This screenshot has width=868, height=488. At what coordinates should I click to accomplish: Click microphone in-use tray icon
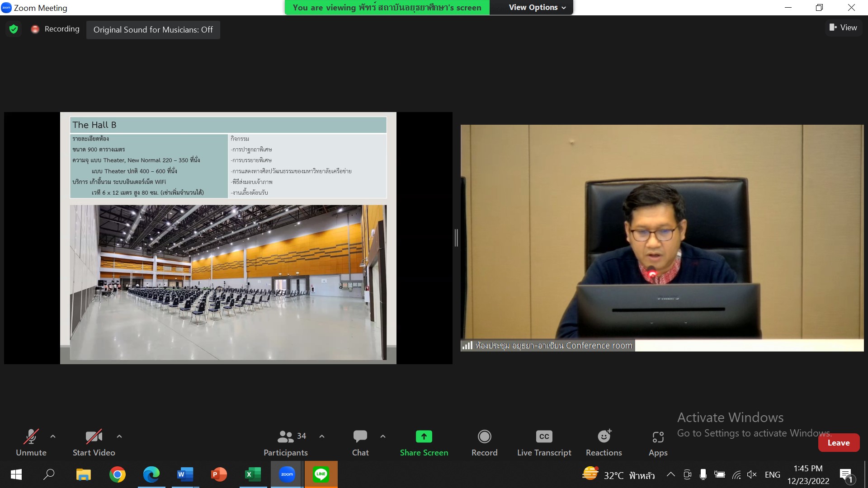tap(703, 474)
